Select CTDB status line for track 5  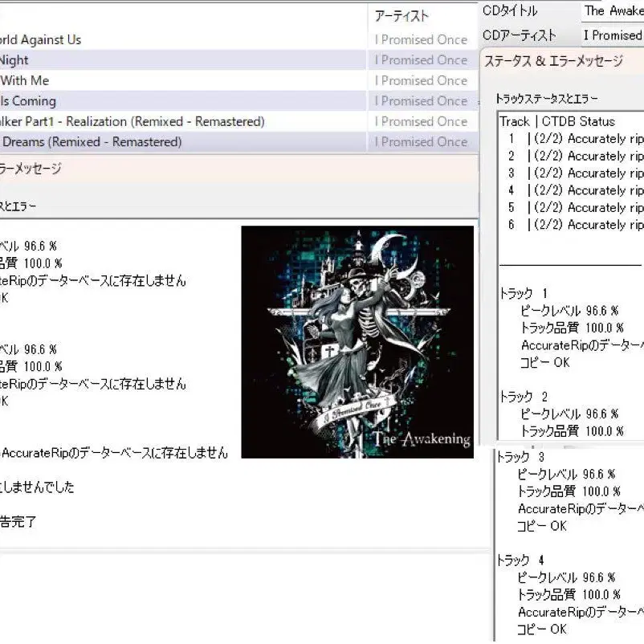point(575,208)
